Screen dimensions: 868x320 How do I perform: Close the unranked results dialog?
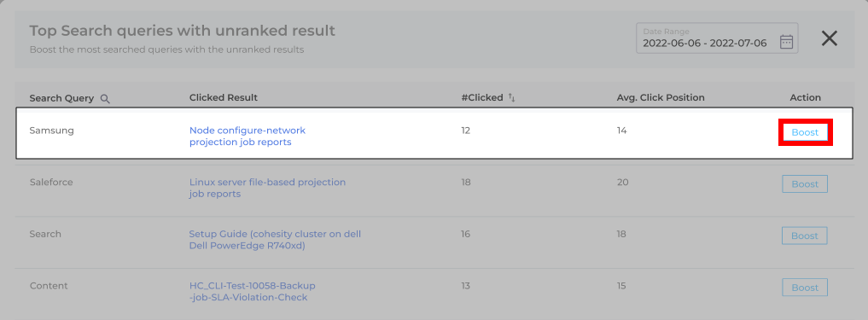click(x=829, y=38)
